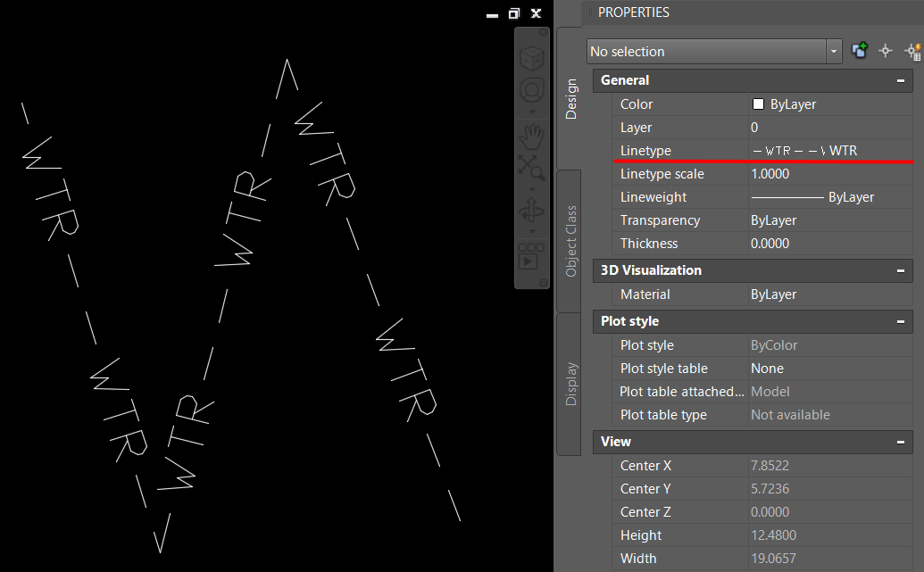The width and height of the screenshot is (924, 572).
Task: Expand the SteeringWheels flyout arrow
Action: pos(531,112)
